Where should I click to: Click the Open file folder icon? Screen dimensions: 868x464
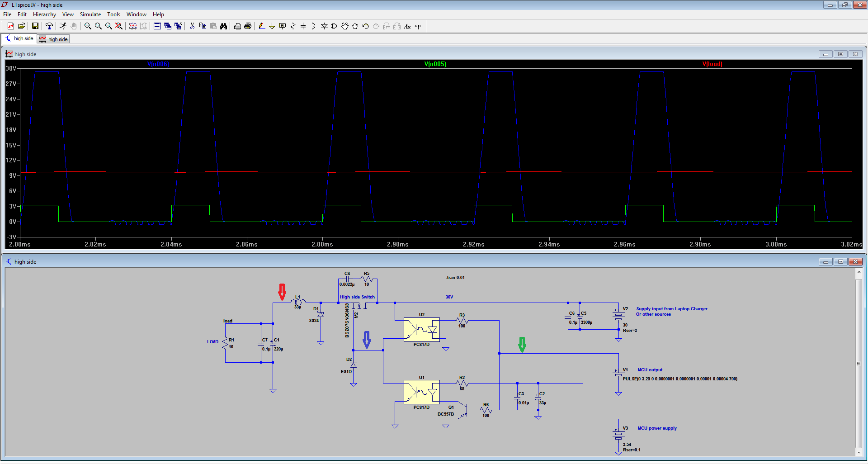(x=21, y=26)
